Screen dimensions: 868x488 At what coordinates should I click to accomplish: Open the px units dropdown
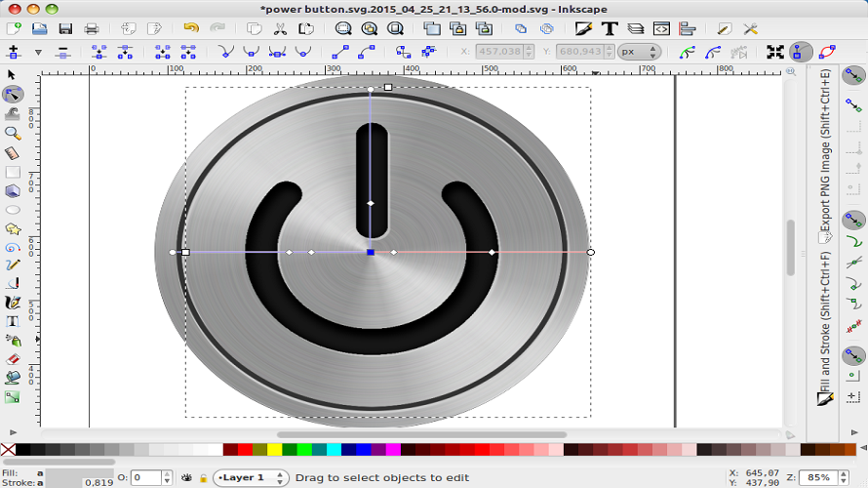638,52
